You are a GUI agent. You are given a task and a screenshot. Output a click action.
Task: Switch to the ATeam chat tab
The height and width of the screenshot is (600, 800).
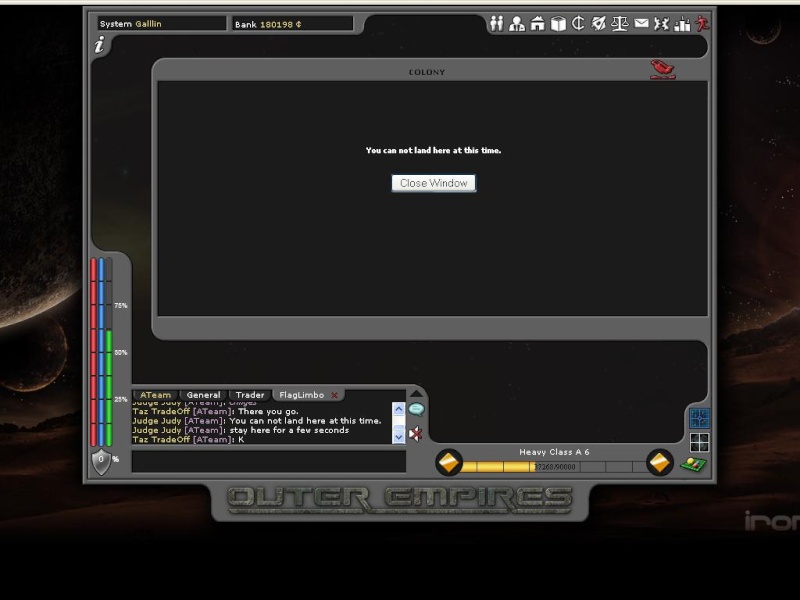pyautogui.click(x=155, y=395)
